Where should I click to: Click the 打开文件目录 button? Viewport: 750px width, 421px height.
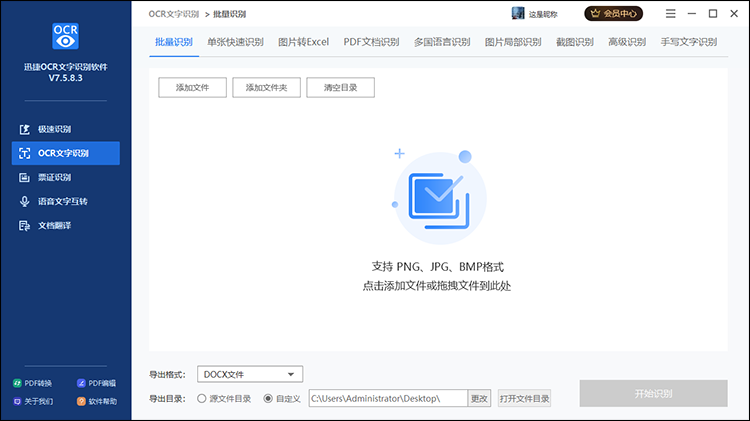(524, 399)
